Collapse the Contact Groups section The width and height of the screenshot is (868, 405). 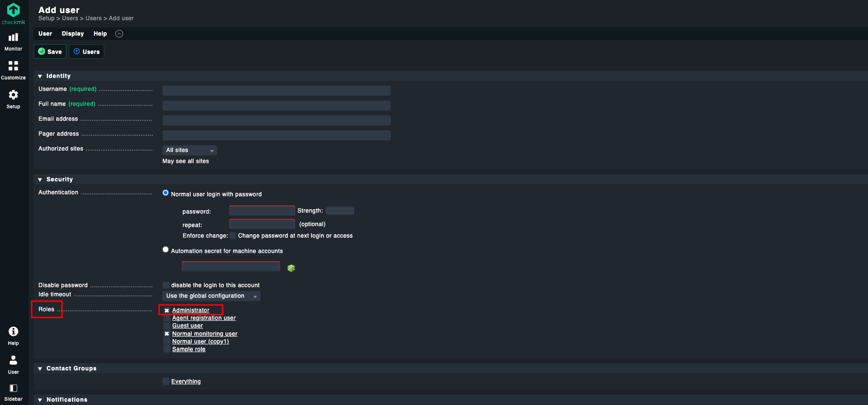(x=40, y=368)
